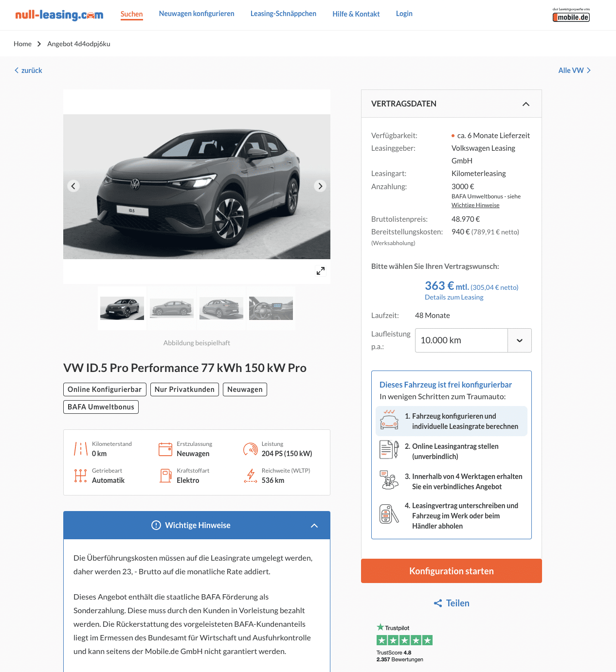Screen dimensions: 616x672
Task: Click the Neuwagen tag
Action: (x=245, y=389)
